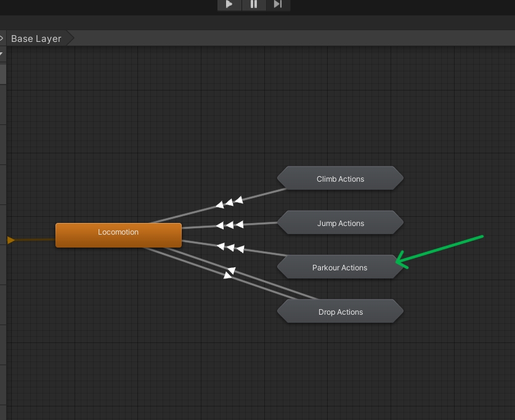Open the small dropdown arrow below breadcrumb
Image resolution: width=515 pixels, height=420 pixels.
click(2, 54)
